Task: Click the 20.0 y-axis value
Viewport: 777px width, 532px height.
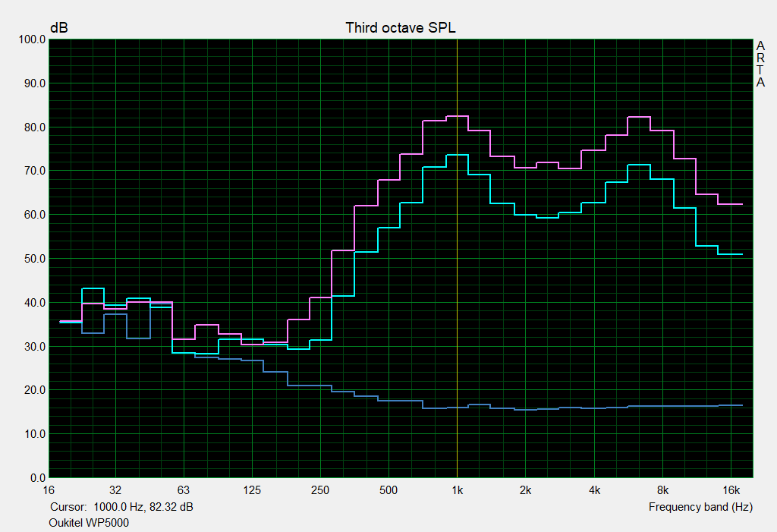Action: [x=35, y=390]
